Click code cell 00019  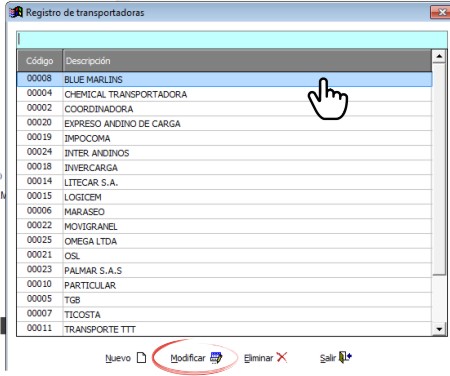pyautogui.click(x=39, y=137)
